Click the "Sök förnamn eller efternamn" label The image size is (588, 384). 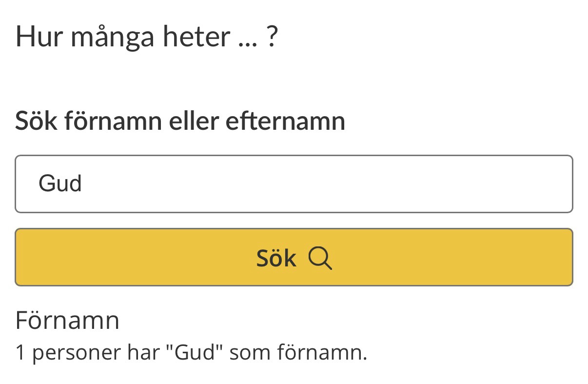pos(180,121)
